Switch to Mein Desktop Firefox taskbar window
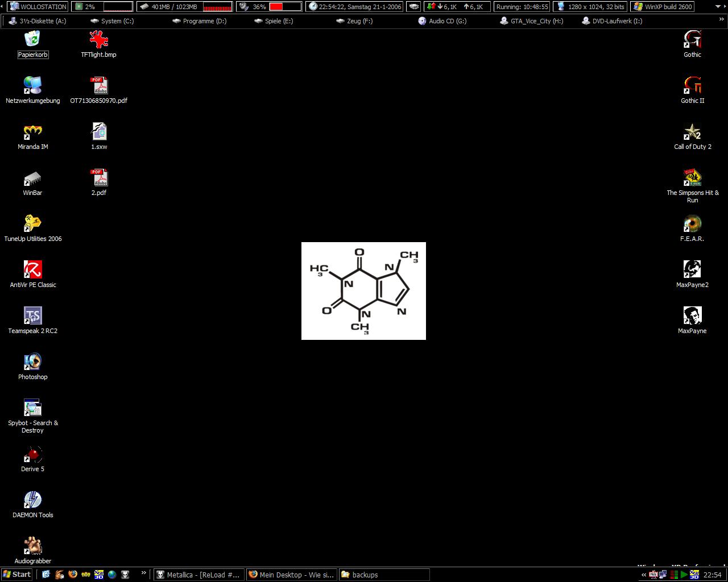 [292, 575]
